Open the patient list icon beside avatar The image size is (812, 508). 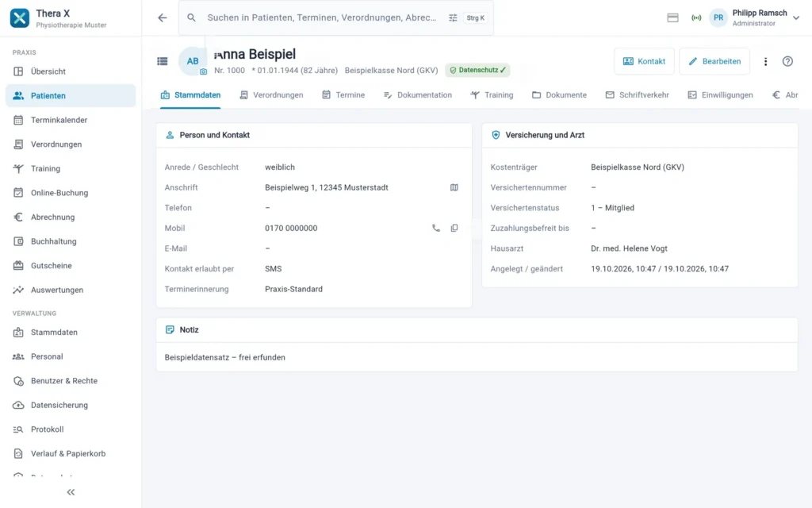162,61
